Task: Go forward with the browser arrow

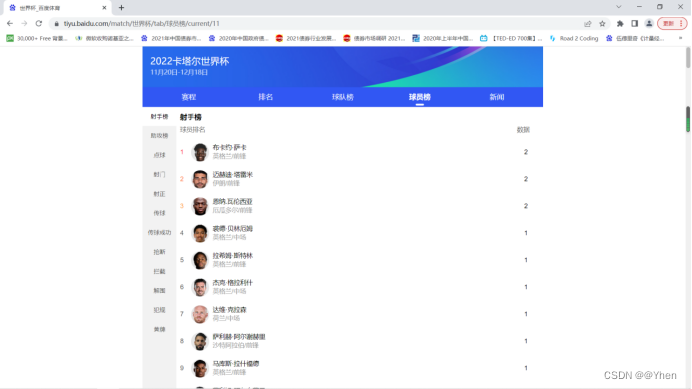Action: [x=24, y=23]
